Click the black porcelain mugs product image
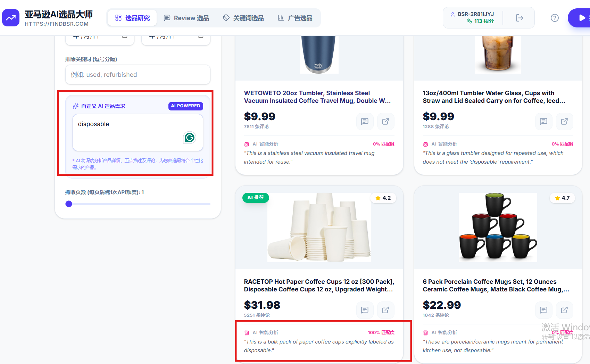Image resolution: width=590 pixels, height=364 pixels. pos(498,228)
